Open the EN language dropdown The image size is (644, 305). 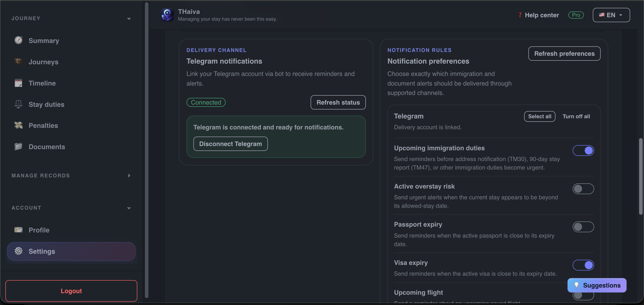tap(611, 15)
